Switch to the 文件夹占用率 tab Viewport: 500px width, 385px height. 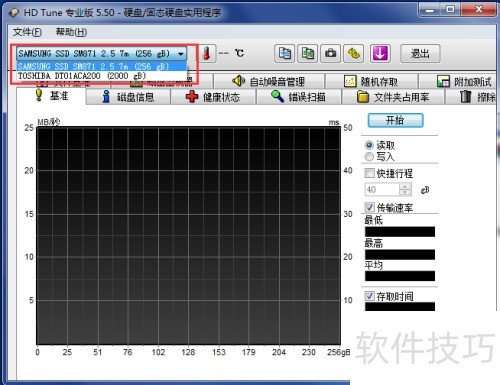(x=393, y=97)
